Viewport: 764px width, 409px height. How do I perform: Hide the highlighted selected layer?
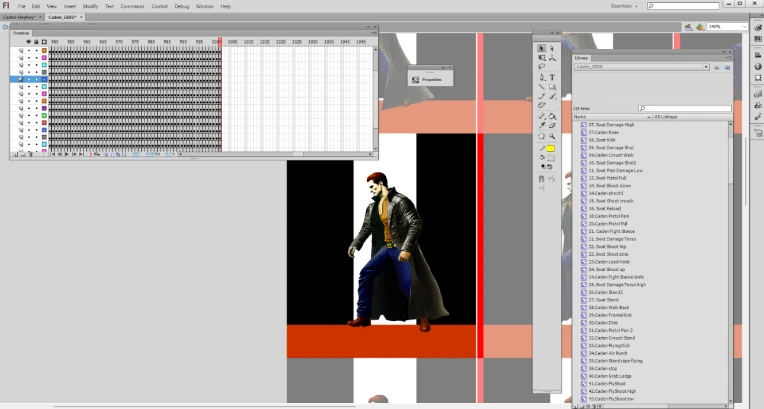tap(28, 79)
